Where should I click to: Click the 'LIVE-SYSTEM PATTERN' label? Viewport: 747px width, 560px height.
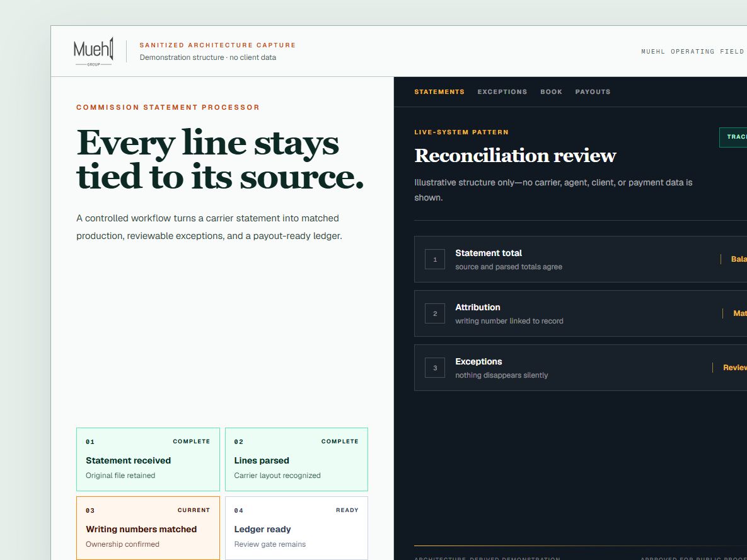(x=461, y=132)
